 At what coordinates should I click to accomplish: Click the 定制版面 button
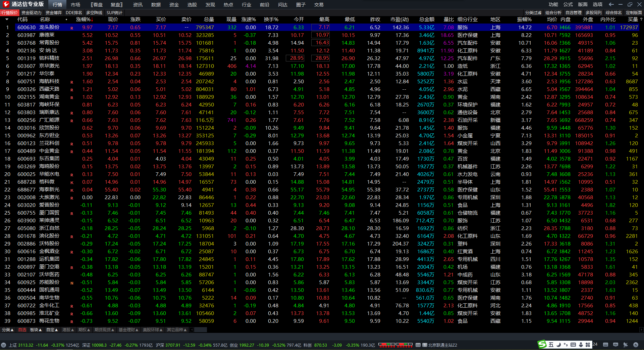coord(634,13)
